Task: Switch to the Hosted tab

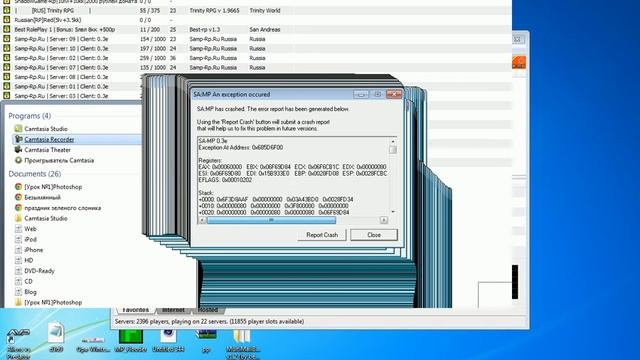Action: (208, 310)
